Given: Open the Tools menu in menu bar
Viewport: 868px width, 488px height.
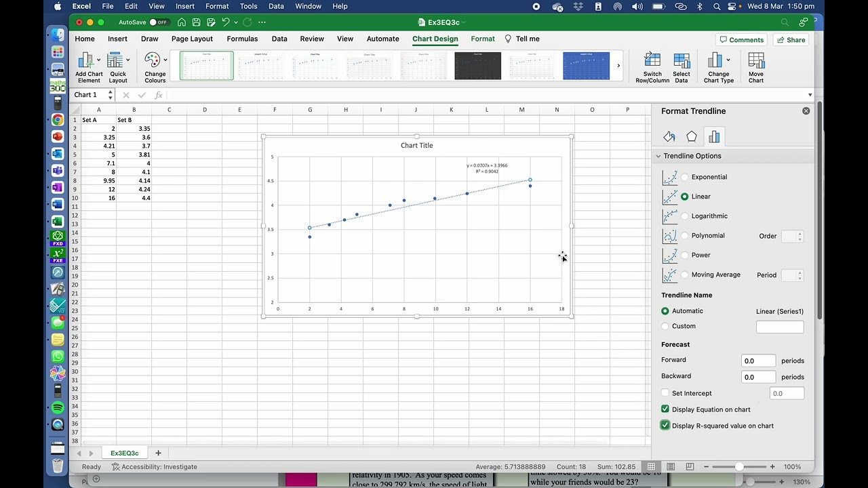Looking at the screenshot, I should 248,6.
